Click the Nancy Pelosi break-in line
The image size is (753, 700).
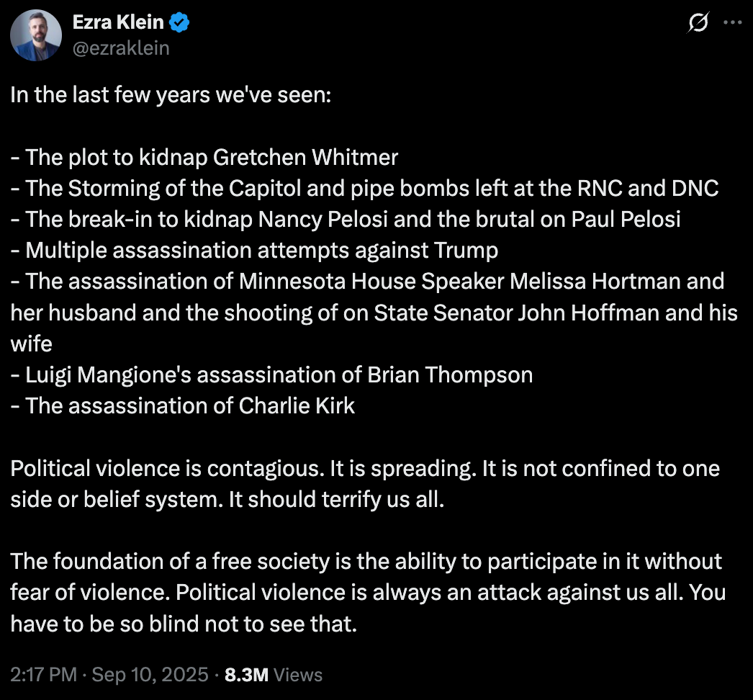tap(346, 219)
